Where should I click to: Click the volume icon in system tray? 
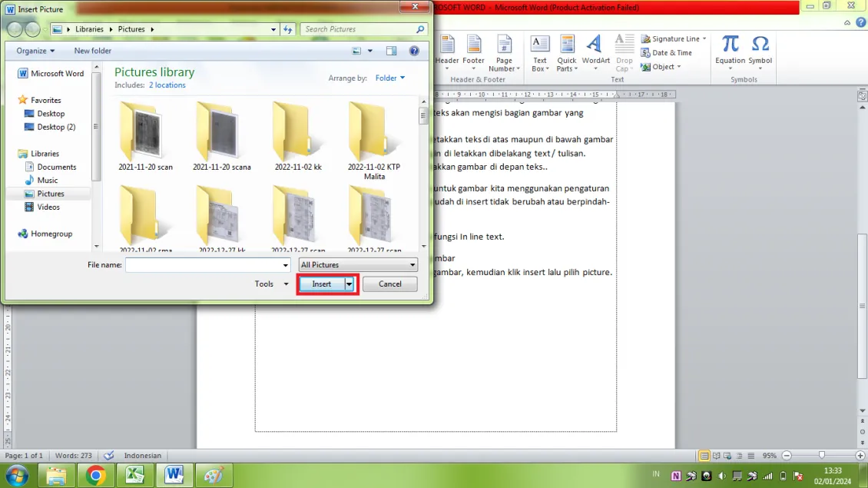pyautogui.click(x=722, y=476)
